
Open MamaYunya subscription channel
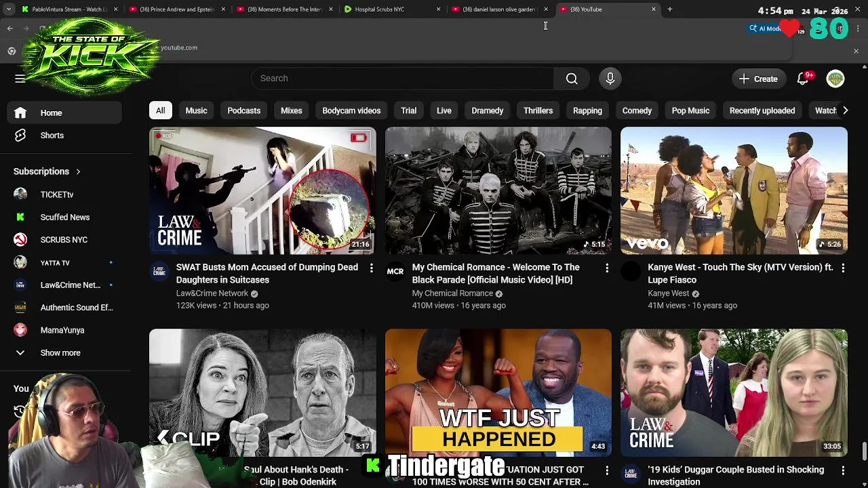point(64,330)
